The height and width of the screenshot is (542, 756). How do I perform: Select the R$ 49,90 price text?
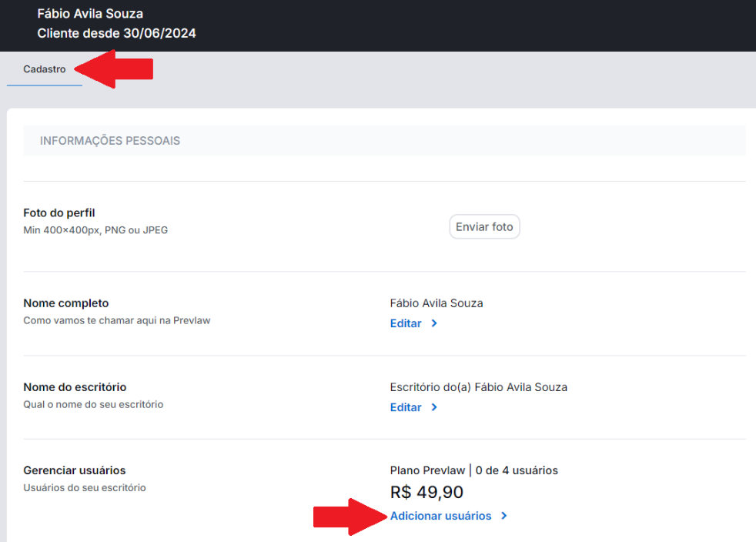[x=427, y=492]
